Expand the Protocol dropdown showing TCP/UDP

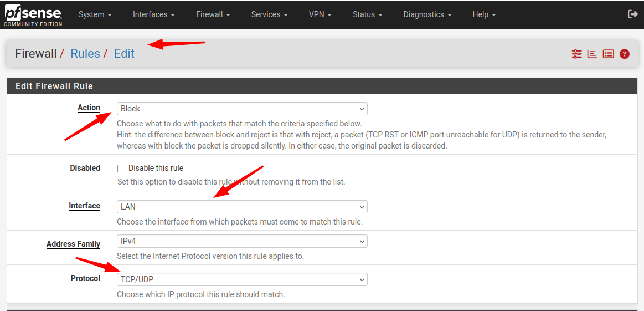(x=242, y=279)
